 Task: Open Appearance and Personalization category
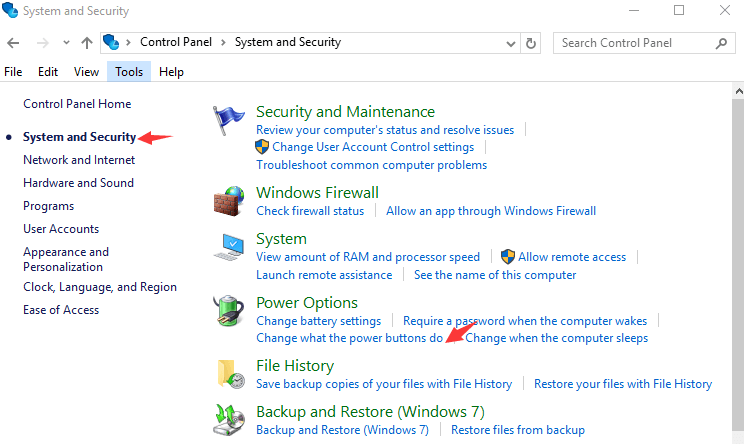[x=66, y=259]
